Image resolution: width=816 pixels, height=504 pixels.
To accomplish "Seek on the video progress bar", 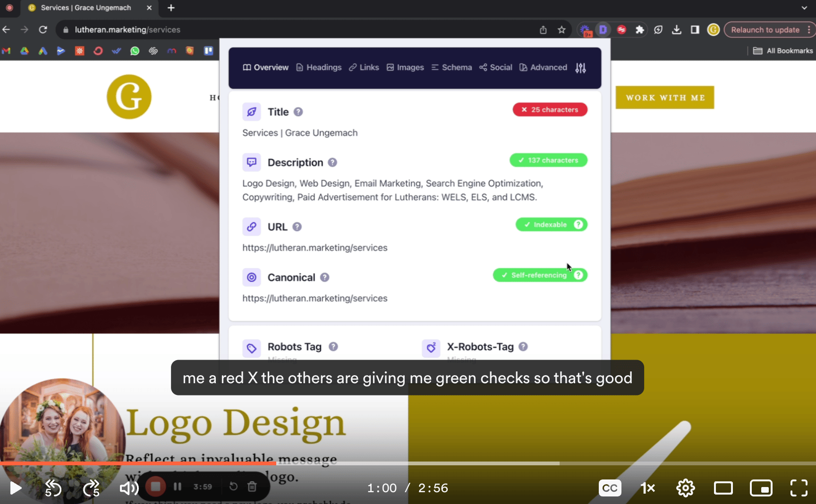I will click(408, 463).
